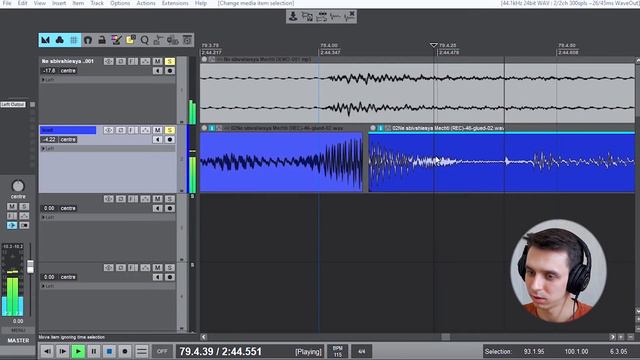The image size is (640, 360).
Task: Go to project end transport button
Action: (x=62, y=351)
